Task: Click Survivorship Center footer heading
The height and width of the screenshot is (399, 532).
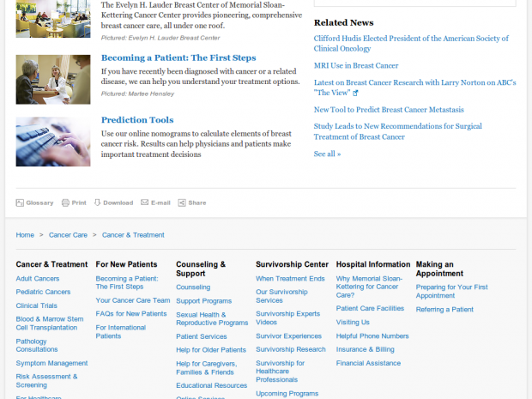Action: click(292, 264)
